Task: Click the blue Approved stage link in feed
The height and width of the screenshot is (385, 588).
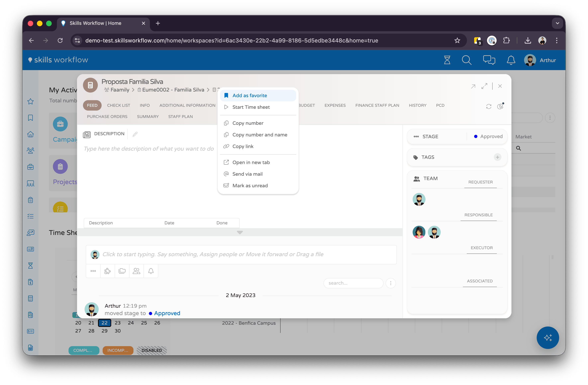Action: pos(167,313)
